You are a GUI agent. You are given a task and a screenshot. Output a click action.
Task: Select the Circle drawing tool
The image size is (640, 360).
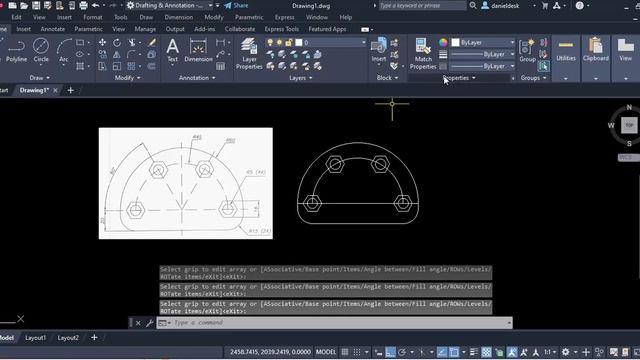41,50
